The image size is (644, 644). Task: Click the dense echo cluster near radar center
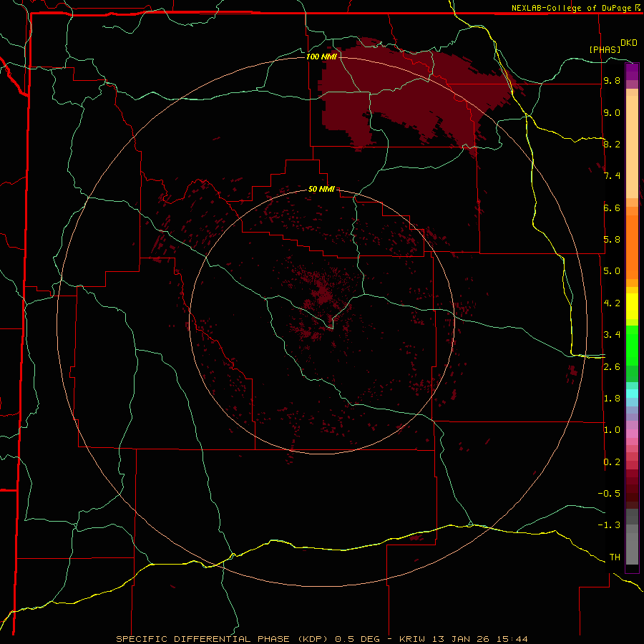[323, 293]
